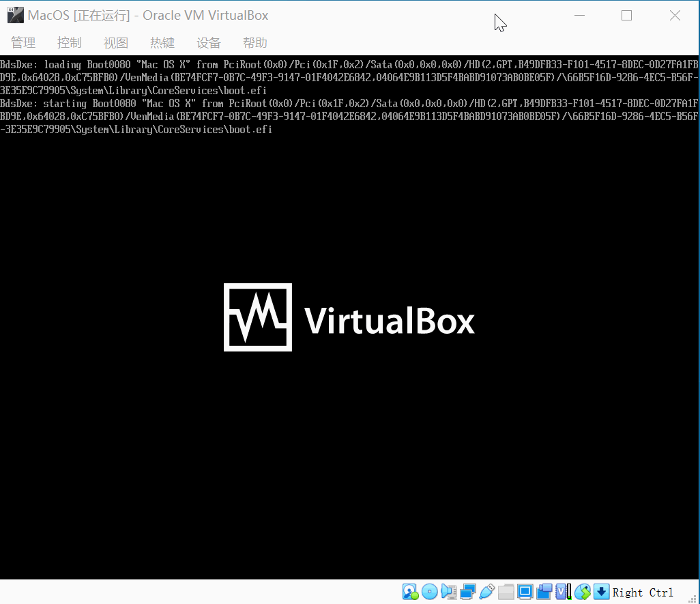Click the hard disk activity status icon
The height and width of the screenshot is (604, 700).
click(x=410, y=592)
